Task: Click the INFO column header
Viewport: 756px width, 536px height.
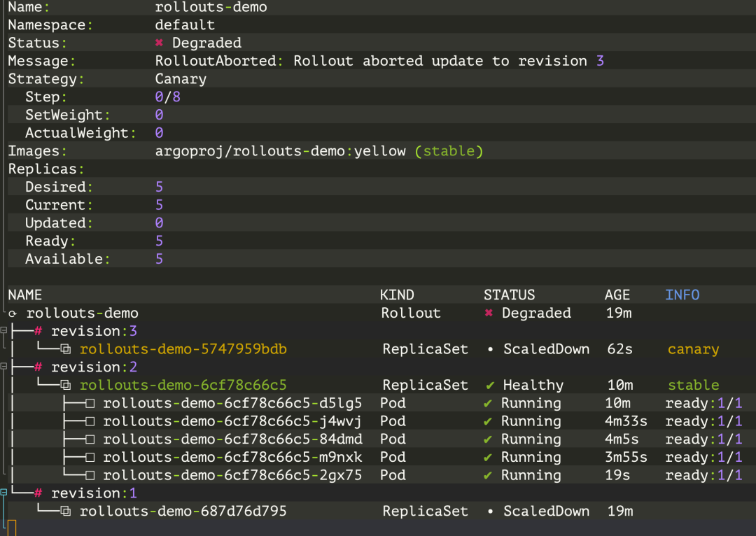Action: point(682,295)
